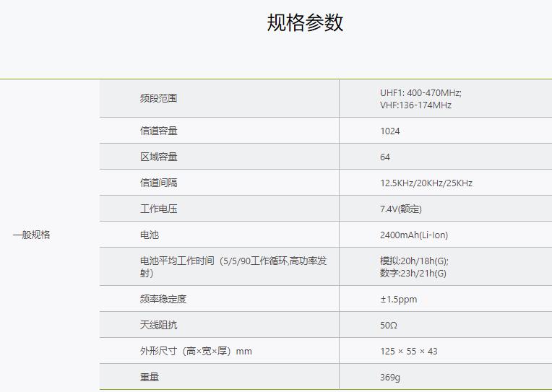Click the 区域容量 row label

pyautogui.click(x=158, y=157)
